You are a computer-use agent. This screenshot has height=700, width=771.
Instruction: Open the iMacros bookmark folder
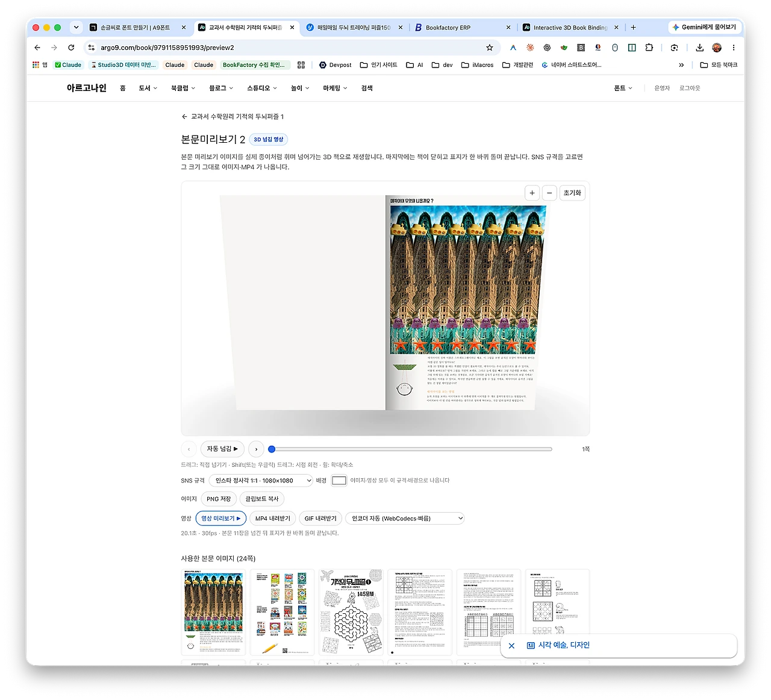[478, 64]
